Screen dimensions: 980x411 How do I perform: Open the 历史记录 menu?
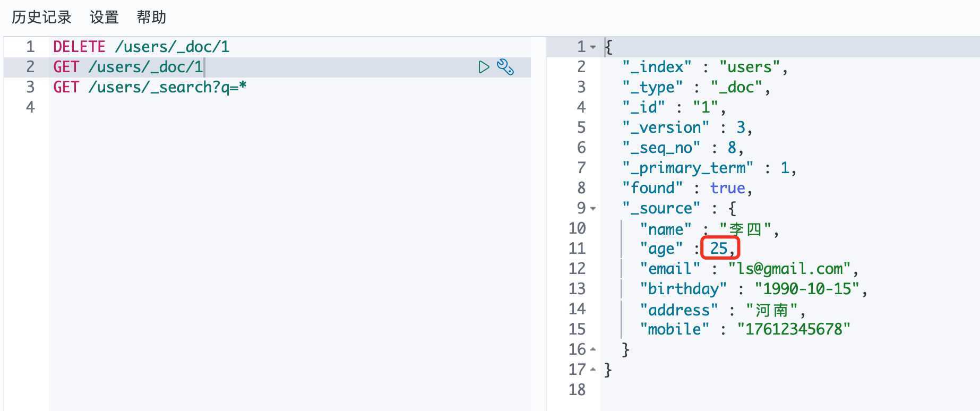[x=41, y=18]
